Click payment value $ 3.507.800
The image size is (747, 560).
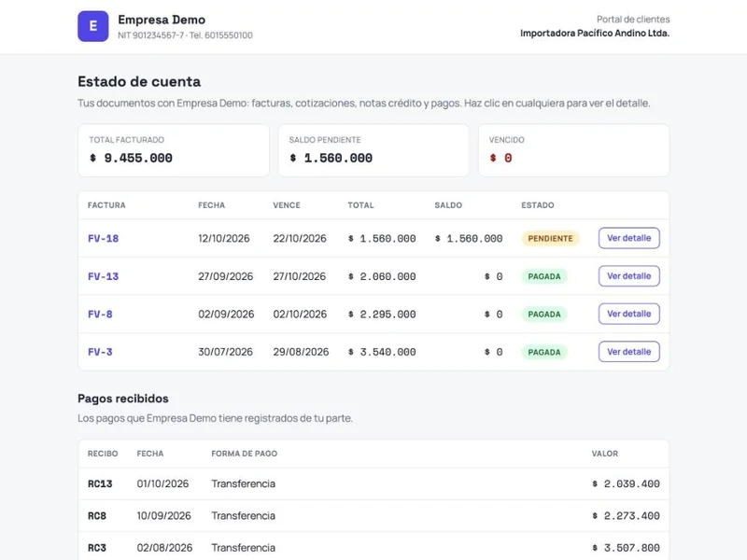pos(626,548)
